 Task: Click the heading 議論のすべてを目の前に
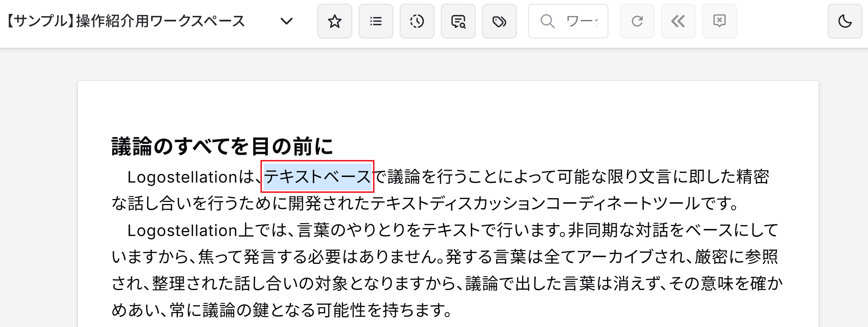pyautogui.click(x=222, y=146)
